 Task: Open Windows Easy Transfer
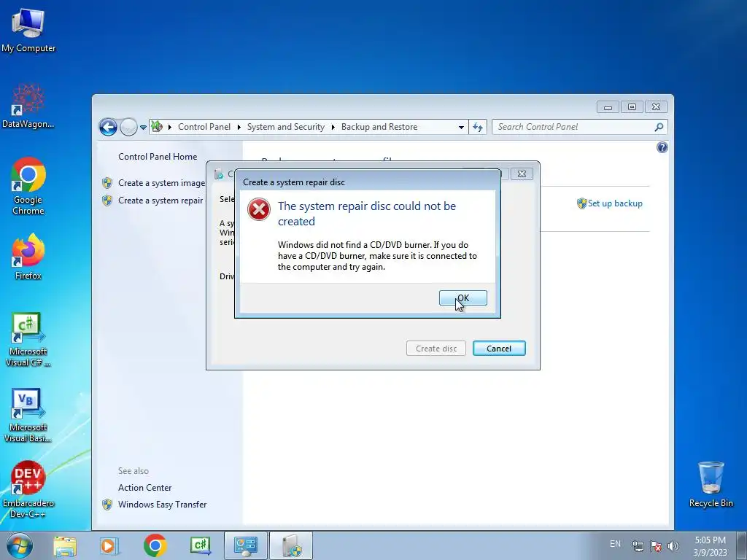coord(163,505)
